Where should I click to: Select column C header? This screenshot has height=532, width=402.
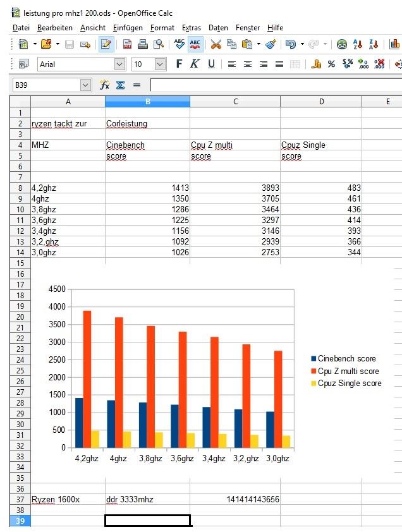pyautogui.click(x=235, y=102)
